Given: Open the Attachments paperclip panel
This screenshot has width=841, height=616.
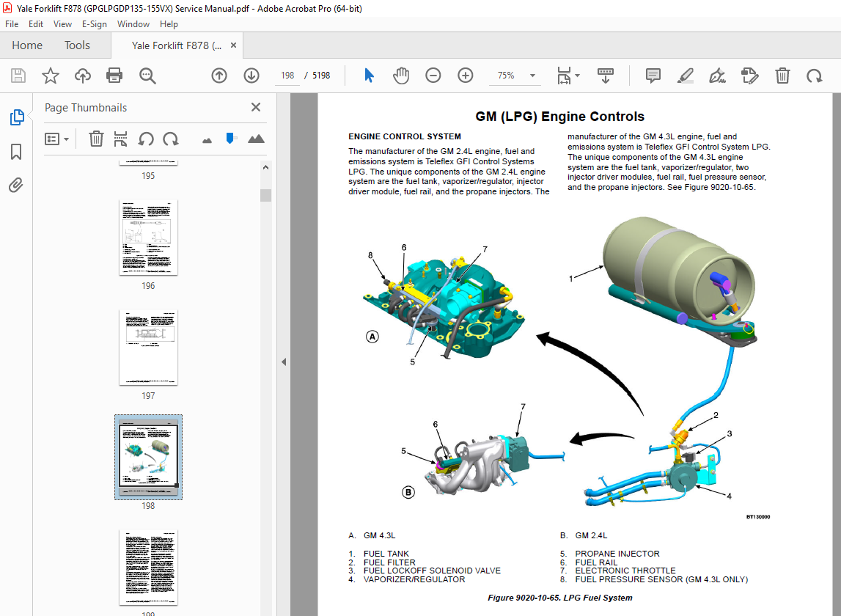Looking at the screenshot, I should (16, 185).
